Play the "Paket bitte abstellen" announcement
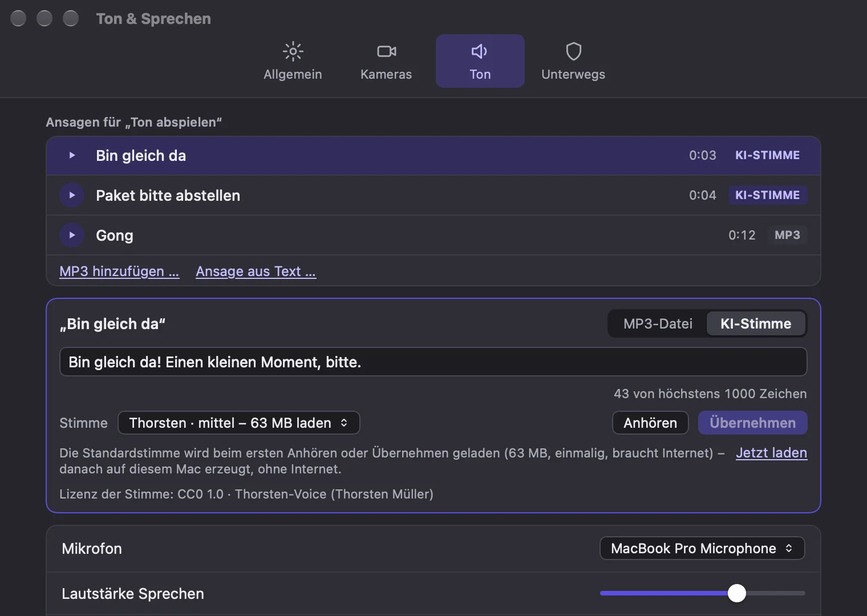Image resolution: width=867 pixels, height=616 pixels. tap(72, 195)
